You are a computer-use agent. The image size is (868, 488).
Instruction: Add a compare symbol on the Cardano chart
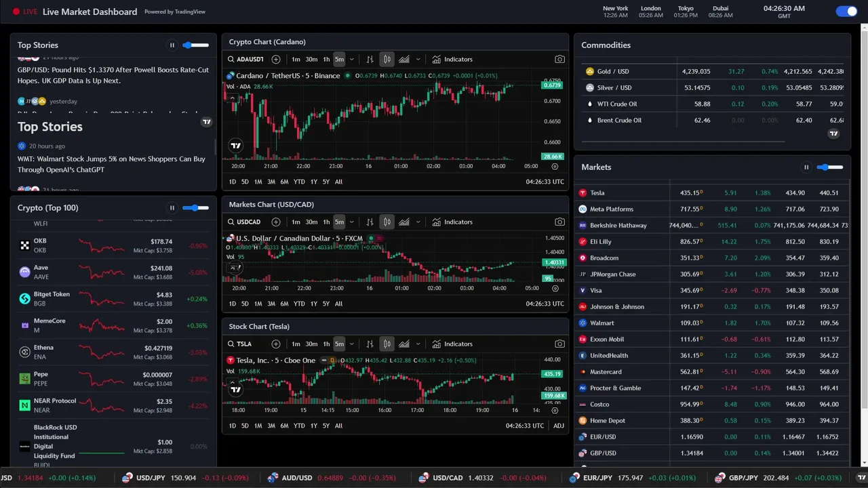[x=276, y=60]
